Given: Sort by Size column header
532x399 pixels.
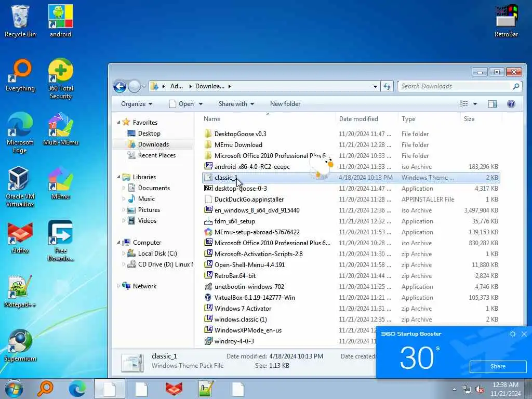Looking at the screenshot, I should (x=481, y=119).
